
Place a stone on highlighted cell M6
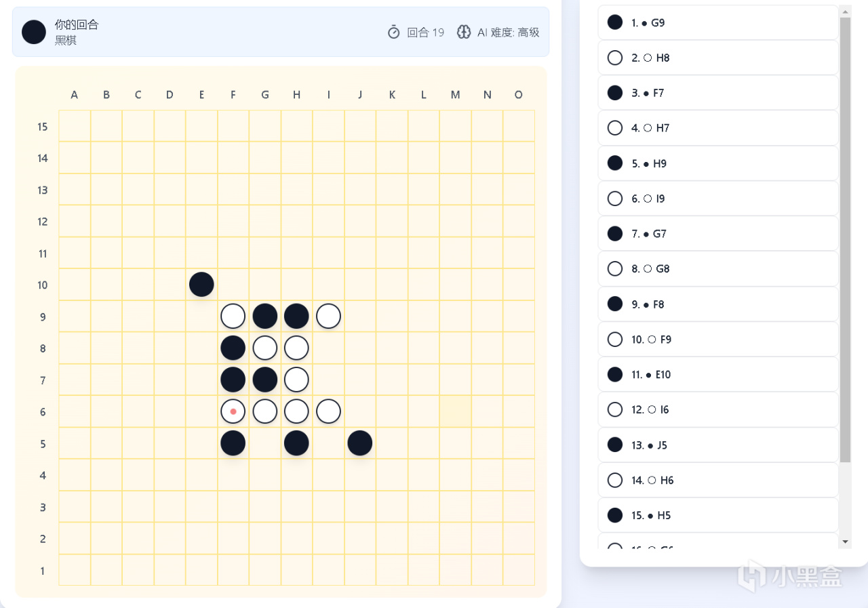[455, 411]
